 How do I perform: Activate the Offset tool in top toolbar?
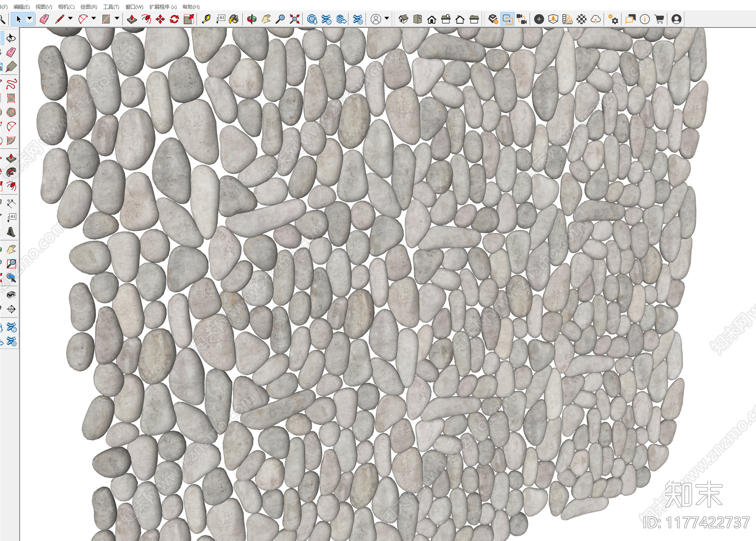point(146,19)
